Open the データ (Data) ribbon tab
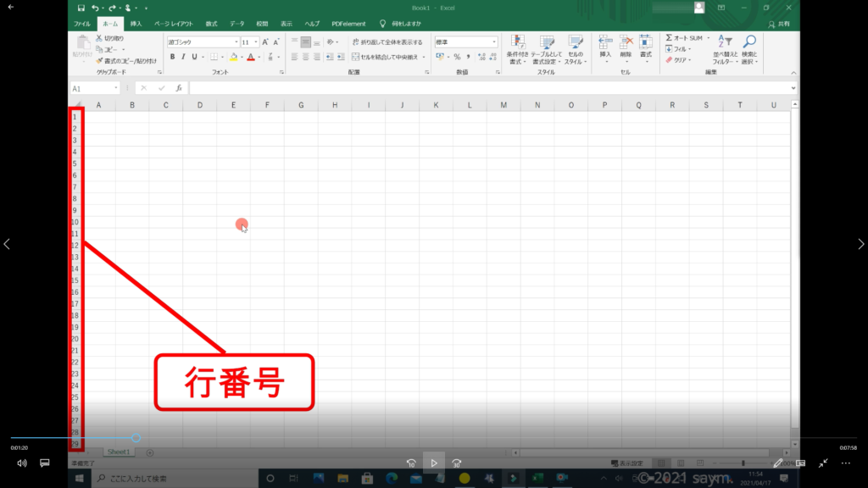 [236, 24]
